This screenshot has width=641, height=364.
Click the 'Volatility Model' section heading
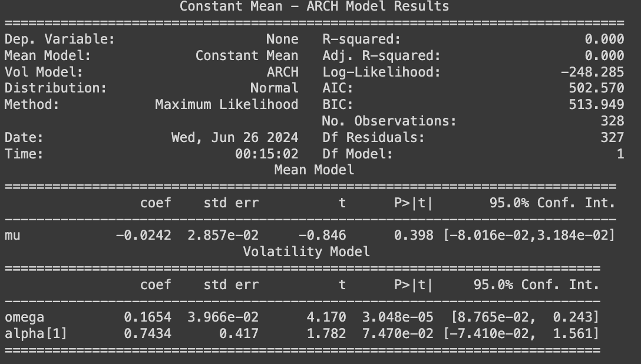306,252
